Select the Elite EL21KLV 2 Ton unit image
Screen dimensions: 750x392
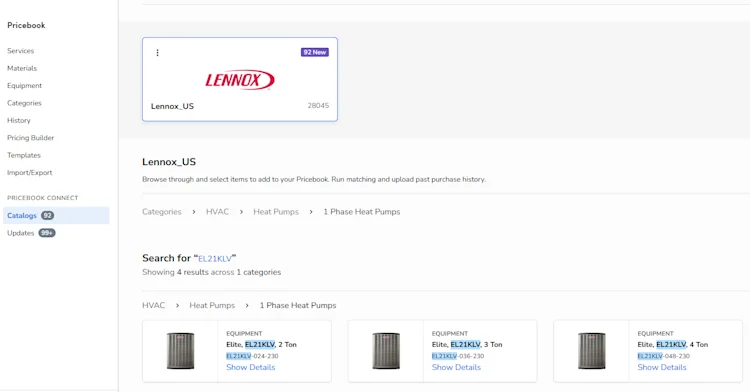tap(180, 351)
